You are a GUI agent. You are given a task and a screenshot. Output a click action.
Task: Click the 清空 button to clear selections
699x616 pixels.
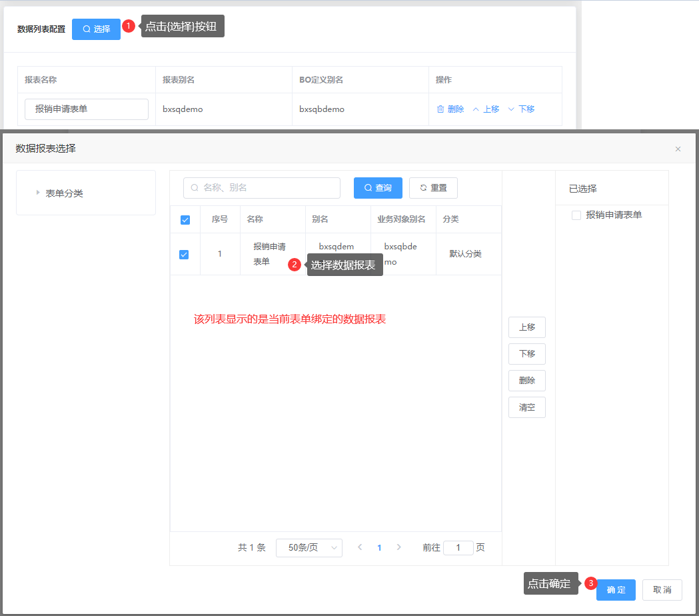pyautogui.click(x=526, y=407)
